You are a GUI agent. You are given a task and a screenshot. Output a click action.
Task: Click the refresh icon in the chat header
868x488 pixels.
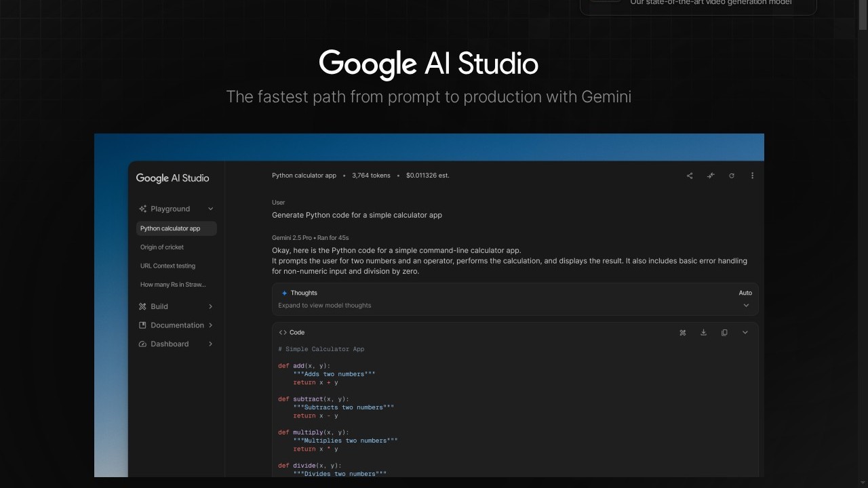point(732,176)
